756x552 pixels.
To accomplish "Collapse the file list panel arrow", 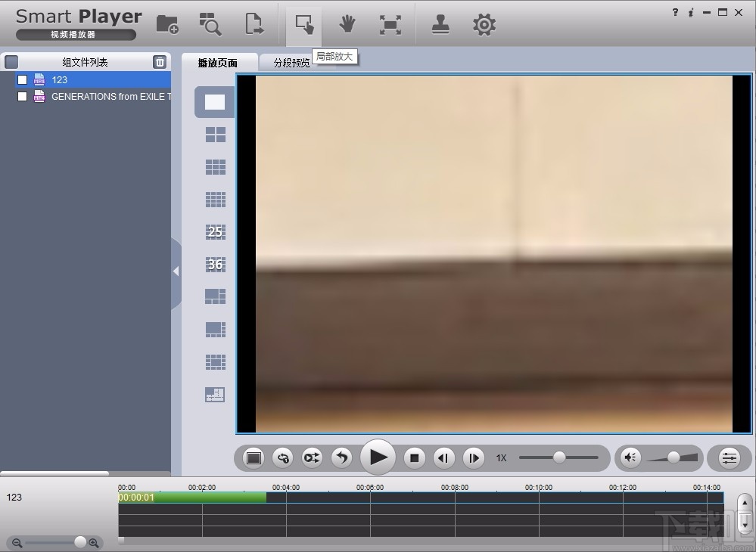I will pyautogui.click(x=176, y=271).
